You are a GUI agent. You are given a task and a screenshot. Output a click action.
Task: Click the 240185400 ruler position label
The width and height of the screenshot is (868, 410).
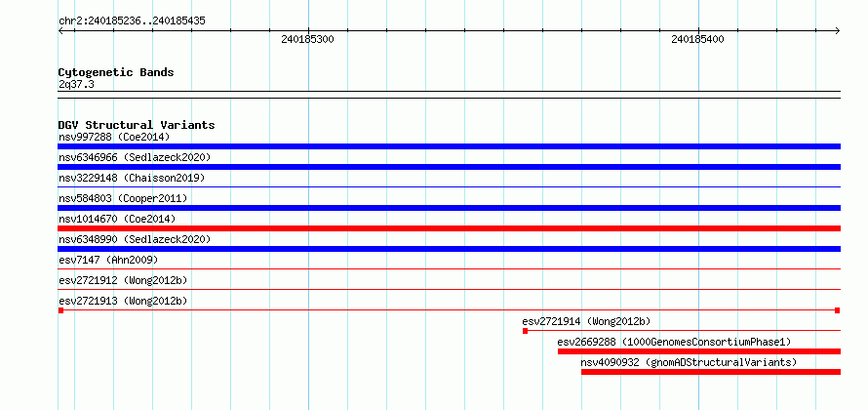pyautogui.click(x=697, y=39)
